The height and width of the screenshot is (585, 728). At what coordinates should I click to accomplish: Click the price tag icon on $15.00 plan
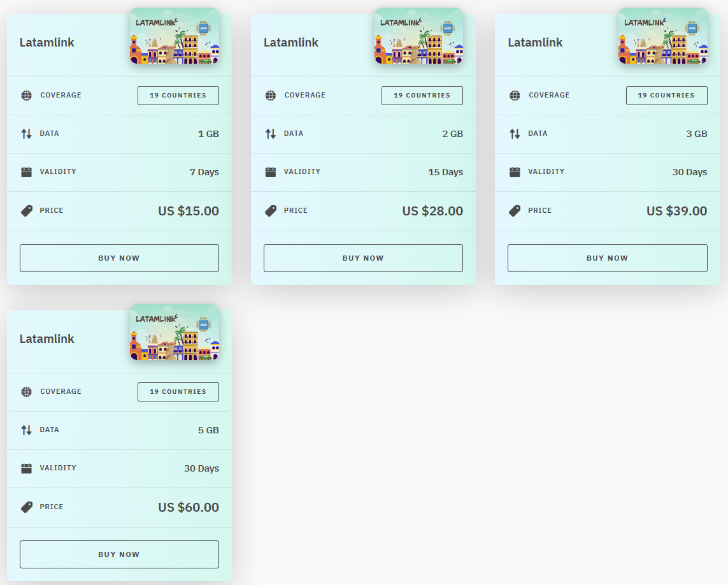pyautogui.click(x=26, y=211)
